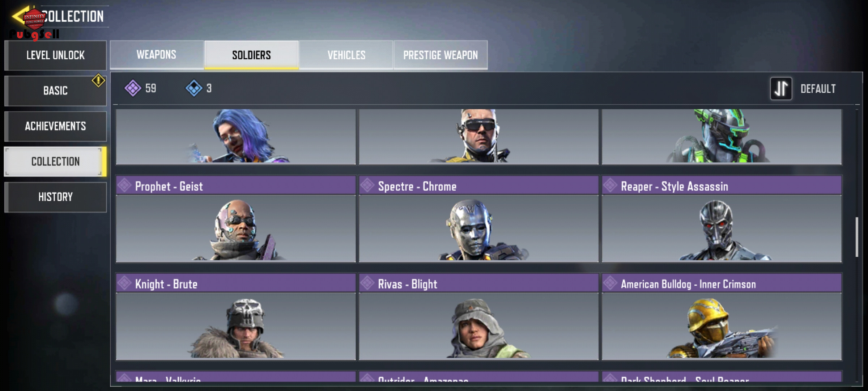Click the yellow alert badge on Basic
Image resolution: width=868 pixels, height=391 pixels.
tap(98, 80)
